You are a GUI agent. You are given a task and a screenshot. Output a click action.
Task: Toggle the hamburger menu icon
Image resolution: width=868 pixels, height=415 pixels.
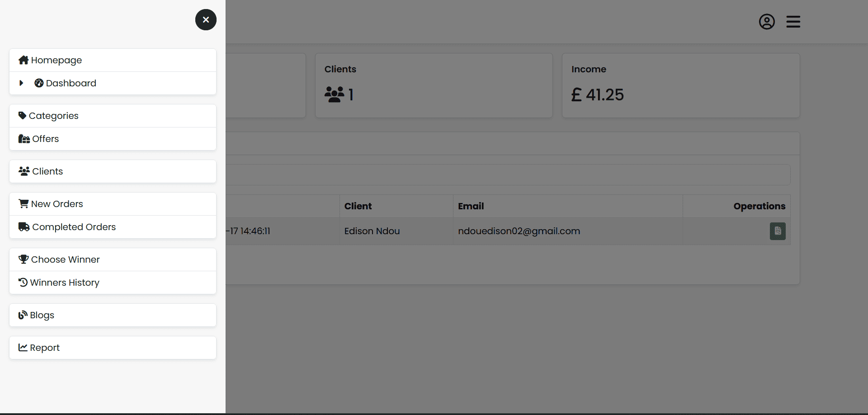click(x=793, y=22)
